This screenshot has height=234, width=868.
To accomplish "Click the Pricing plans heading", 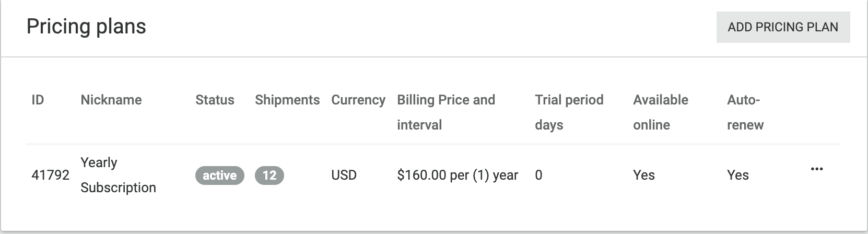I will pyautogui.click(x=86, y=27).
